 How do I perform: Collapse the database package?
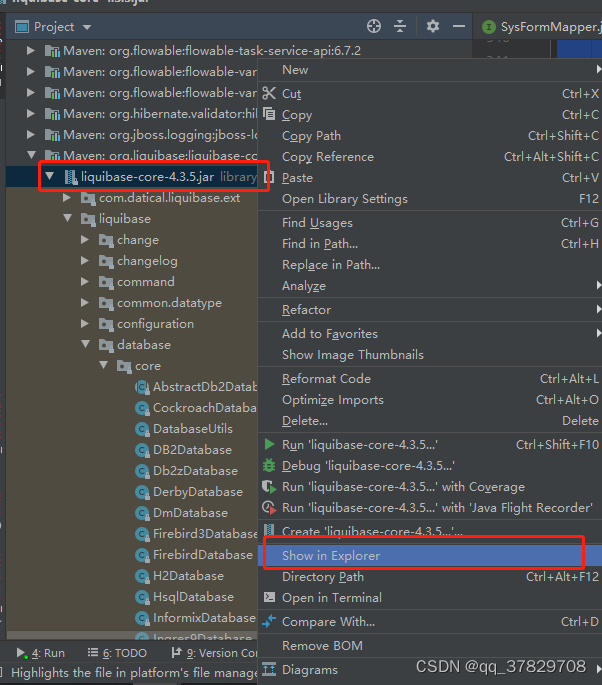[x=86, y=345]
